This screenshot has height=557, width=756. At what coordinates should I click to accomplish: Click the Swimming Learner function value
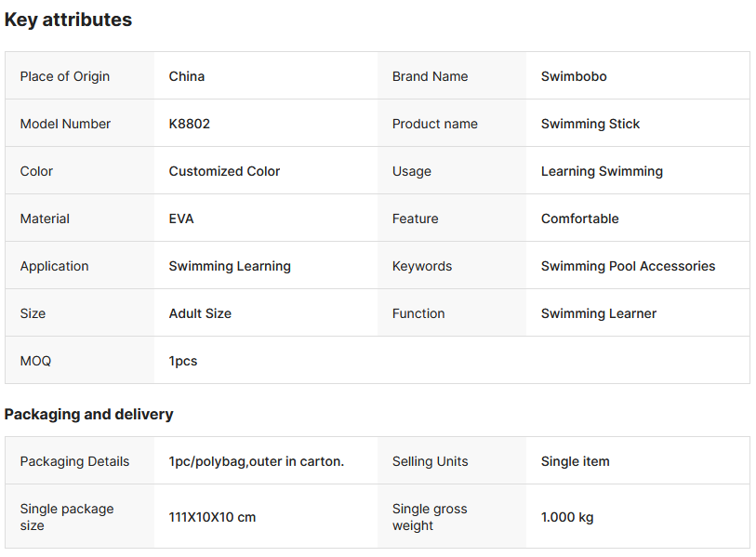click(599, 313)
